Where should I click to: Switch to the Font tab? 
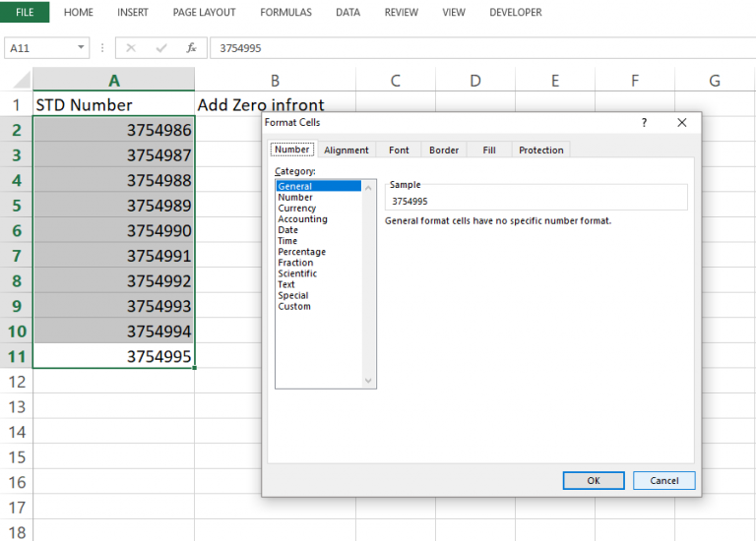pyautogui.click(x=399, y=150)
